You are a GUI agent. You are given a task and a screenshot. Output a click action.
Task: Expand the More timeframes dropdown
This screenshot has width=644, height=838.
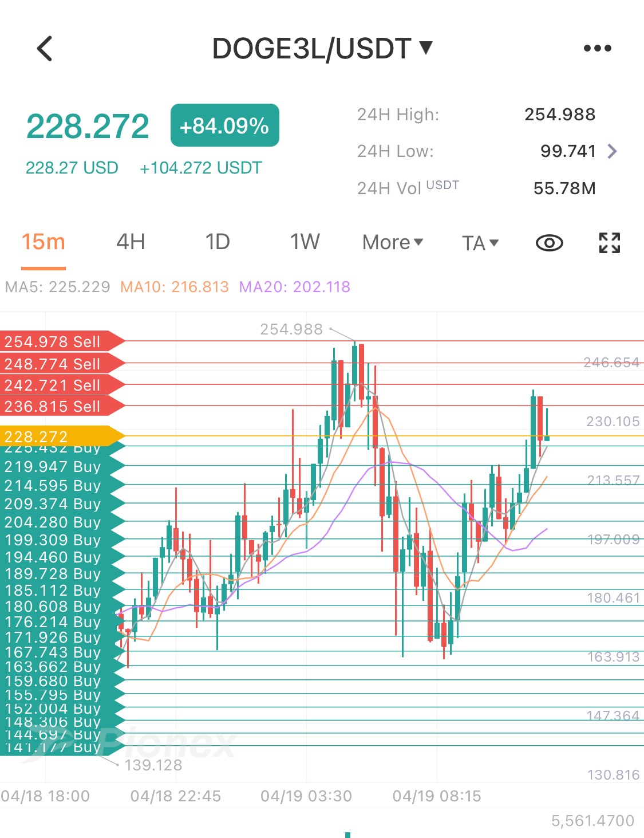[x=393, y=242]
